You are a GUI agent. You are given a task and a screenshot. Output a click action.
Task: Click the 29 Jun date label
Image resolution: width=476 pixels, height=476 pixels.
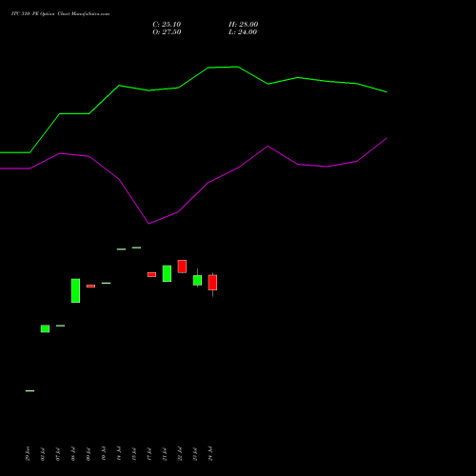(28, 453)
